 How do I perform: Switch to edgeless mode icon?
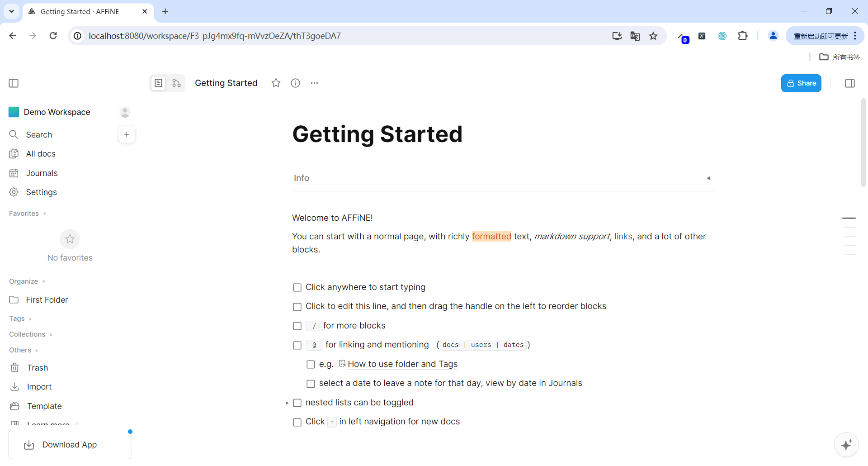tap(176, 83)
